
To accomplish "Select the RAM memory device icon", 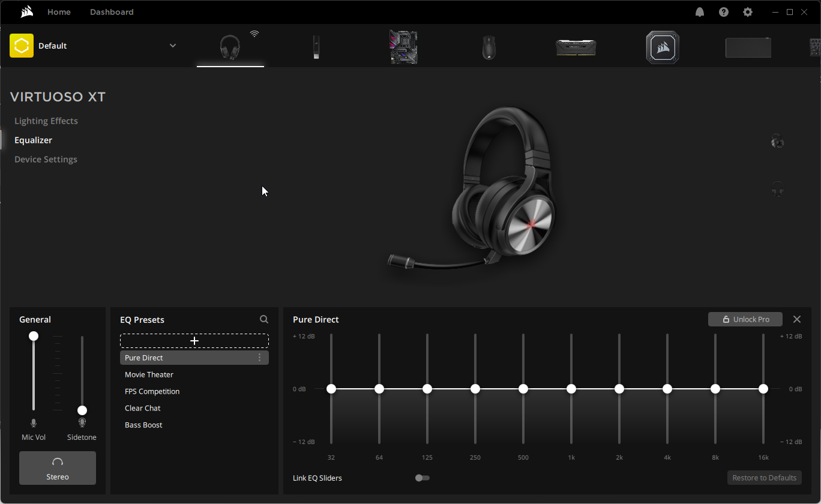I will [576, 47].
